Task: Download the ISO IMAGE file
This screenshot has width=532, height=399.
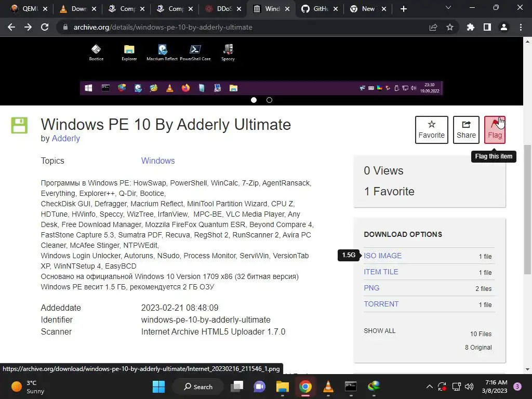Action: (x=383, y=256)
